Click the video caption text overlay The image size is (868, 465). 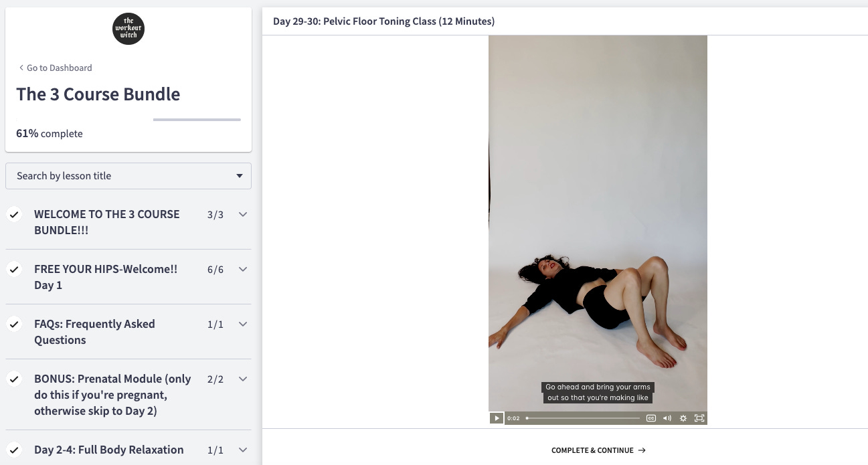(x=598, y=392)
